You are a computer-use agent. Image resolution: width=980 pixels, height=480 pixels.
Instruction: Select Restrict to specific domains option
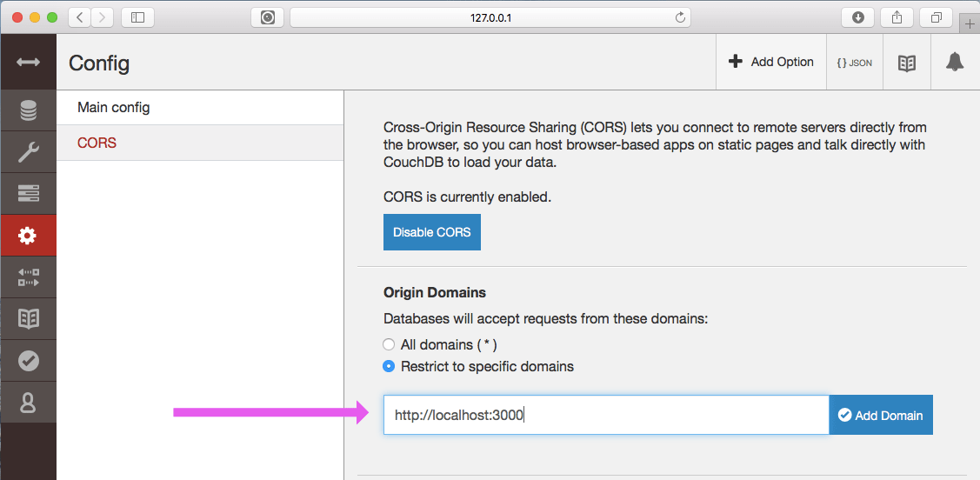tap(390, 366)
